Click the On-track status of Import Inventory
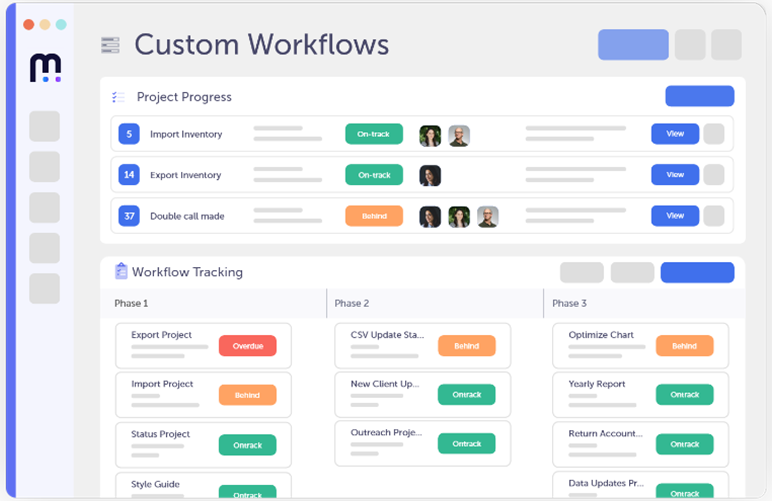This screenshot has height=501, width=772. (373, 134)
